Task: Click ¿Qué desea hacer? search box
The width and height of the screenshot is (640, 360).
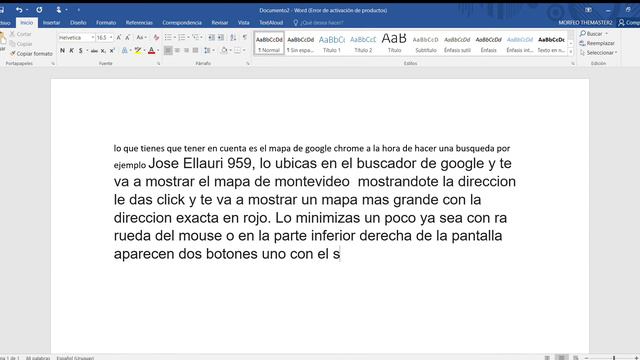Action: [318, 23]
